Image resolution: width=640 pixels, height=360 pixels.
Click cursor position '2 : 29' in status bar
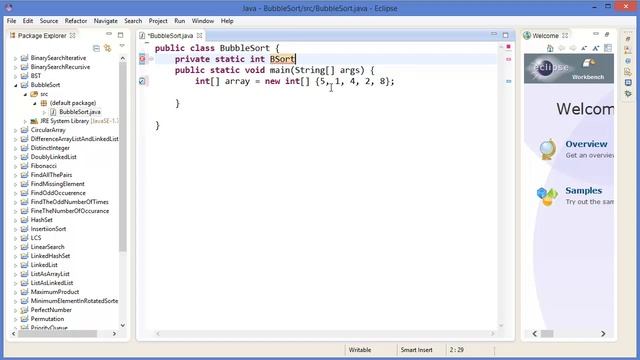coord(456,350)
